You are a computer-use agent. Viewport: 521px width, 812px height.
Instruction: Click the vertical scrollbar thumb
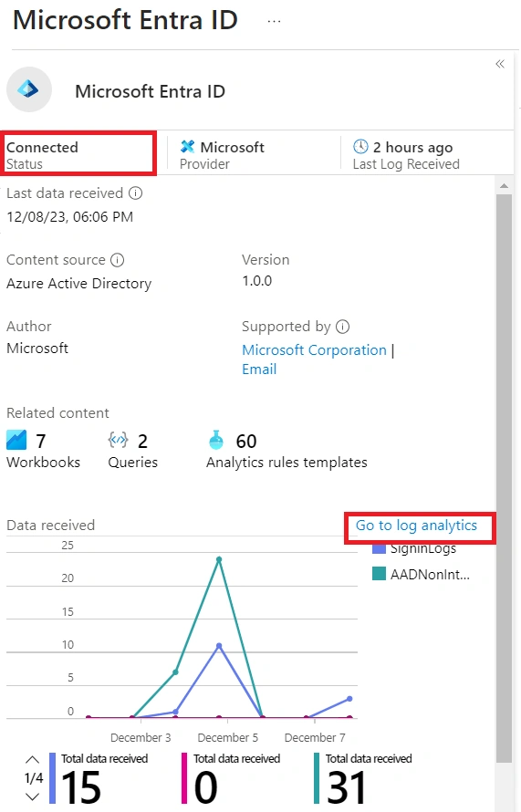coord(504,477)
